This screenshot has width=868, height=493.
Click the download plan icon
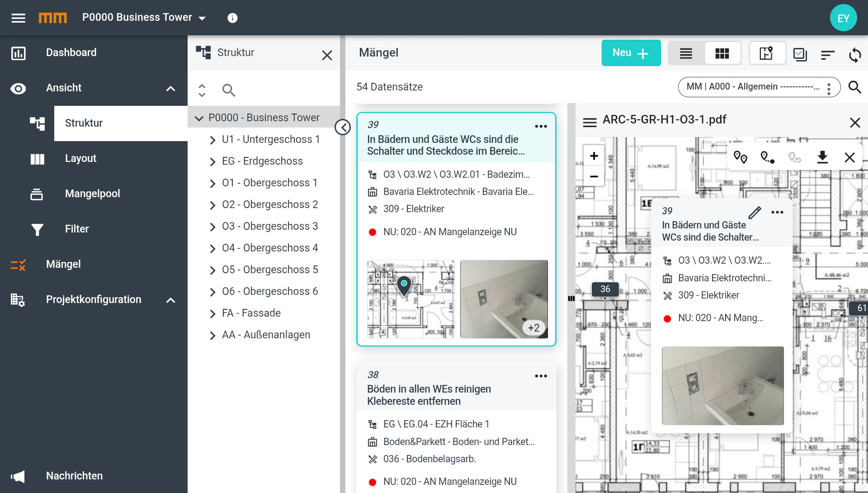click(822, 157)
